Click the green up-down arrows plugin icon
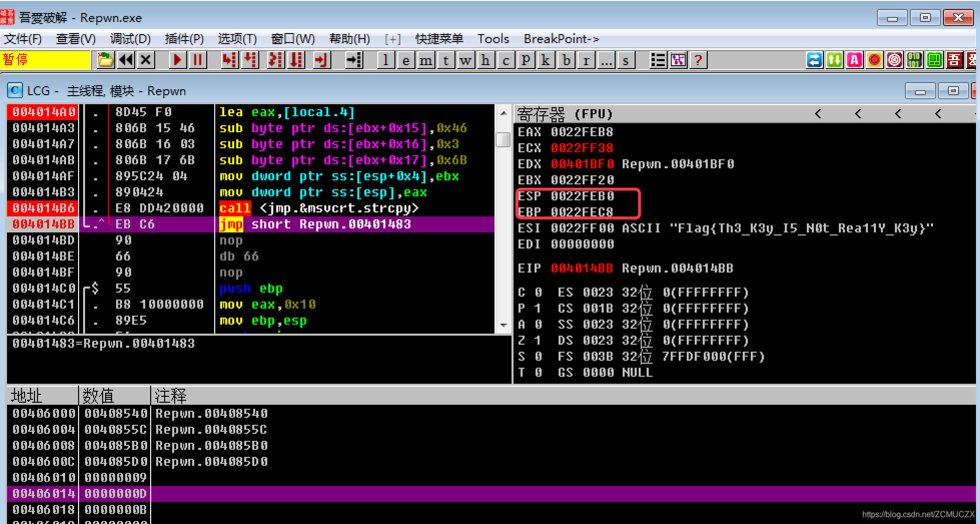Image resolution: width=980 pixels, height=524 pixels. tap(834, 60)
